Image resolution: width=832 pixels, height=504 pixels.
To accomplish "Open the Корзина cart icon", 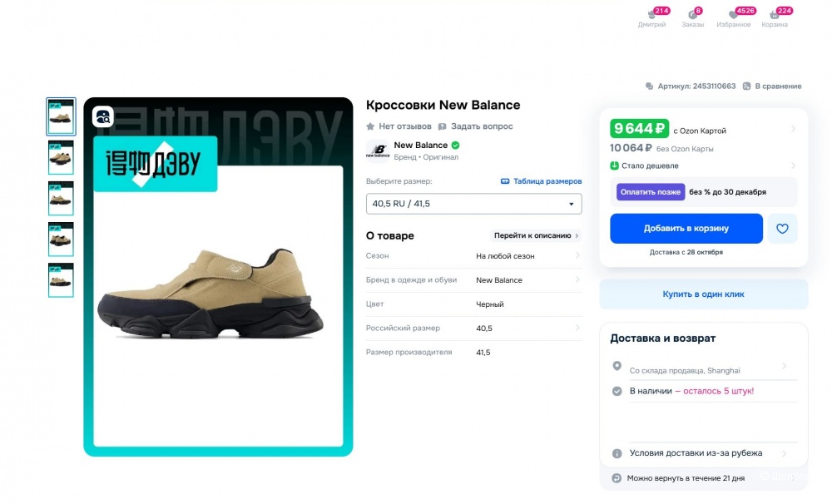I will pyautogui.click(x=775, y=15).
